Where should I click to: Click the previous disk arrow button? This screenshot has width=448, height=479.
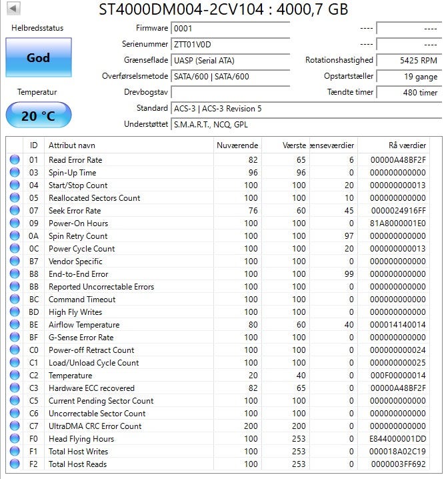click(x=13, y=9)
